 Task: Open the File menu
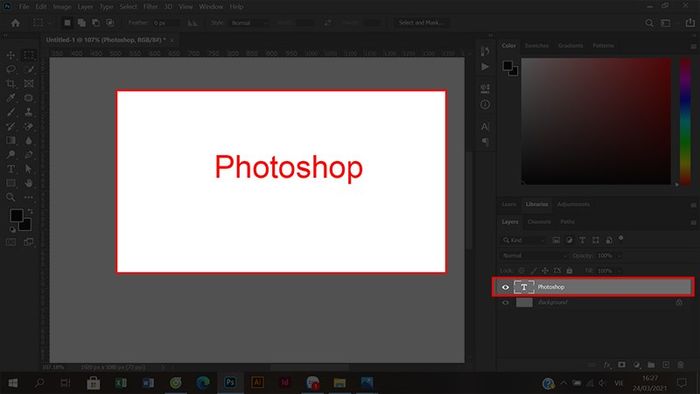24,7
